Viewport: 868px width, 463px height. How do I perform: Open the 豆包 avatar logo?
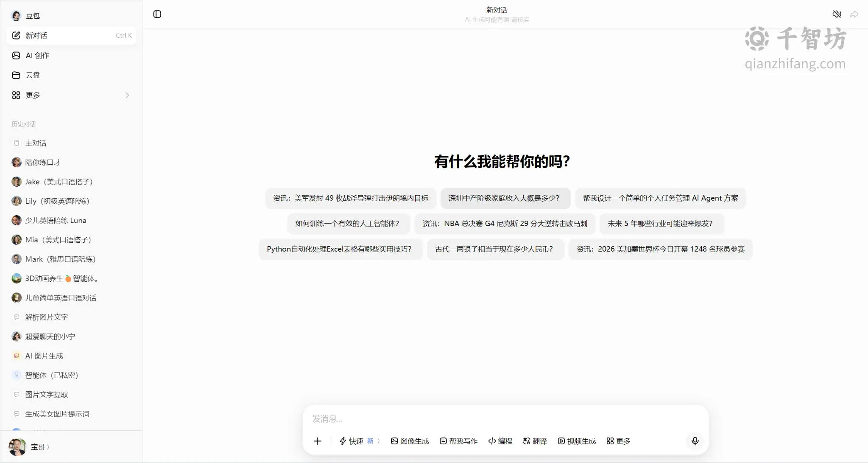(x=16, y=16)
